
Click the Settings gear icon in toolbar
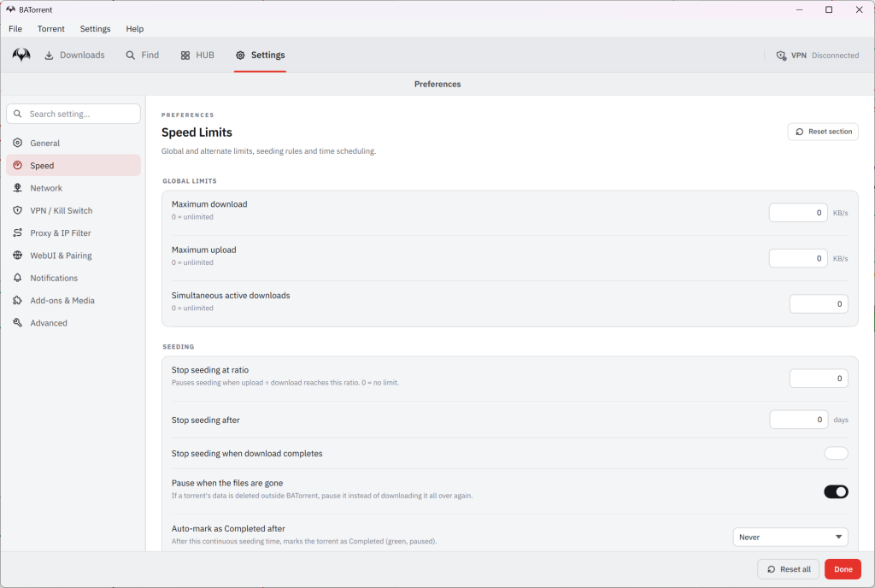coord(240,56)
